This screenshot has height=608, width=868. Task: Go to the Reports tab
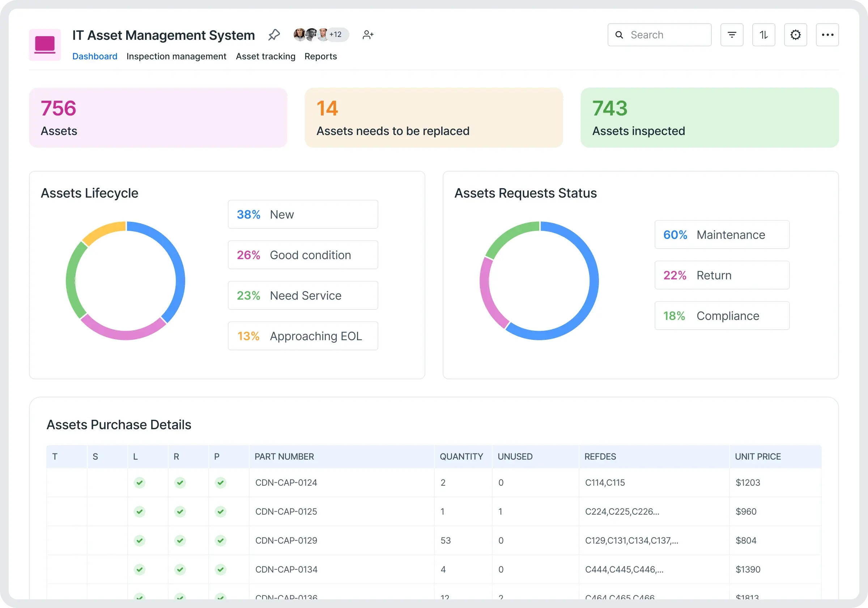pos(320,56)
